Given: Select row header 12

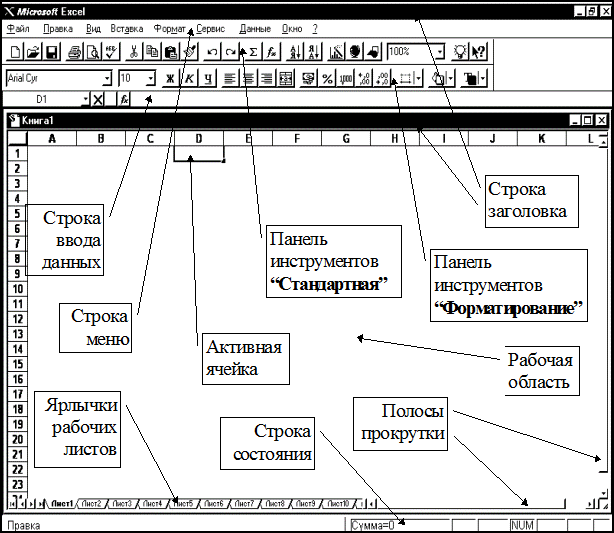Looking at the screenshot, I should (17, 319).
